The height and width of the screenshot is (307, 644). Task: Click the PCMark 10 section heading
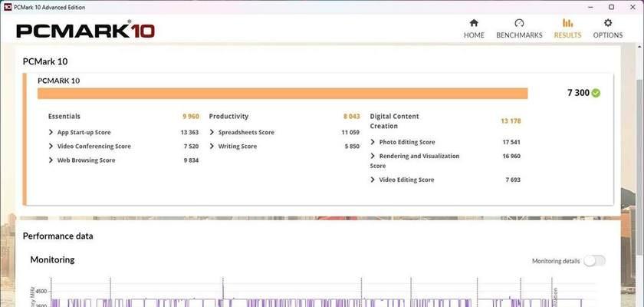pyautogui.click(x=45, y=61)
